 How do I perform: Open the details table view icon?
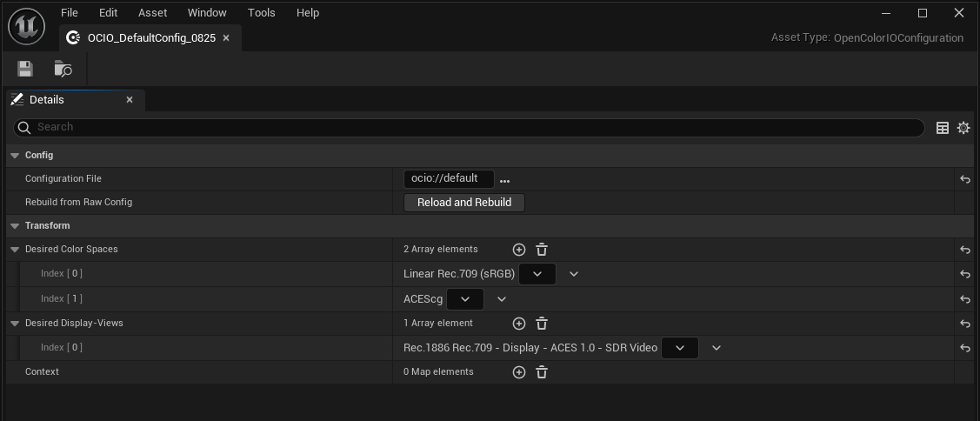click(x=943, y=128)
